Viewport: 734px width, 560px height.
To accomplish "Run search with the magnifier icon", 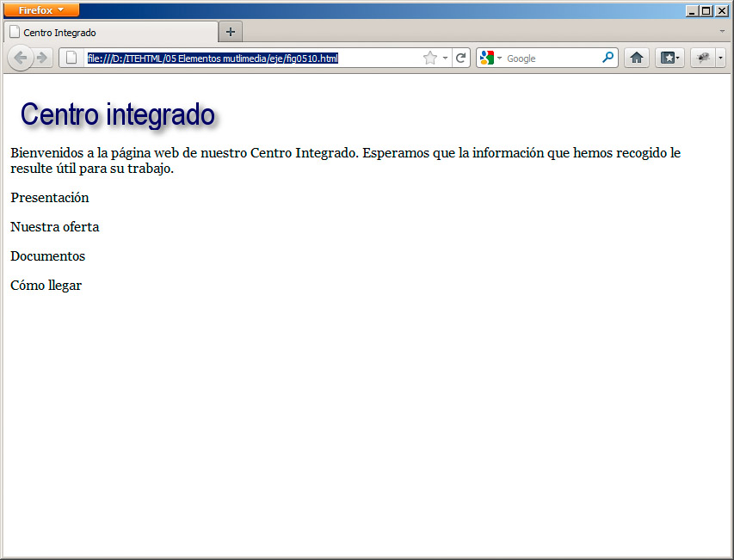I will (608, 58).
